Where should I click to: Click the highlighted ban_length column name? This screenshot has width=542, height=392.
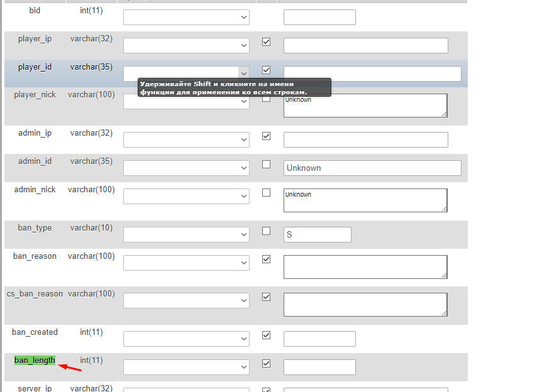click(x=35, y=360)
